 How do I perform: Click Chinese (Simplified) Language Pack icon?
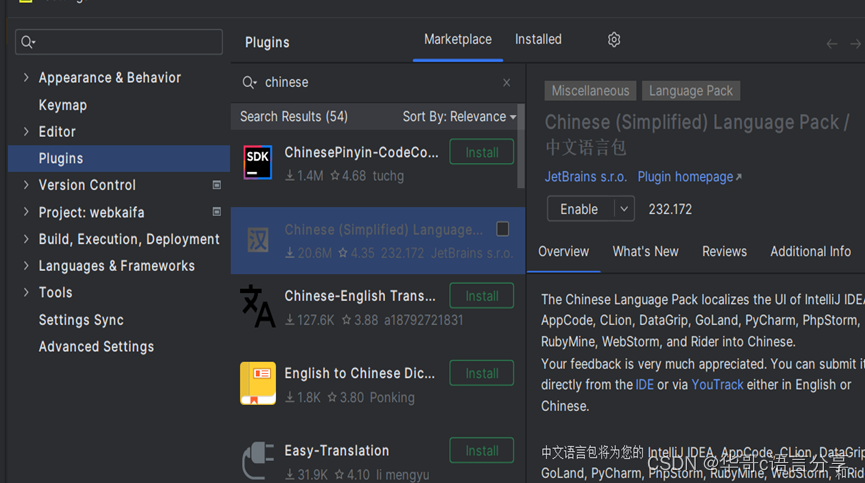(x=258, y=240)
